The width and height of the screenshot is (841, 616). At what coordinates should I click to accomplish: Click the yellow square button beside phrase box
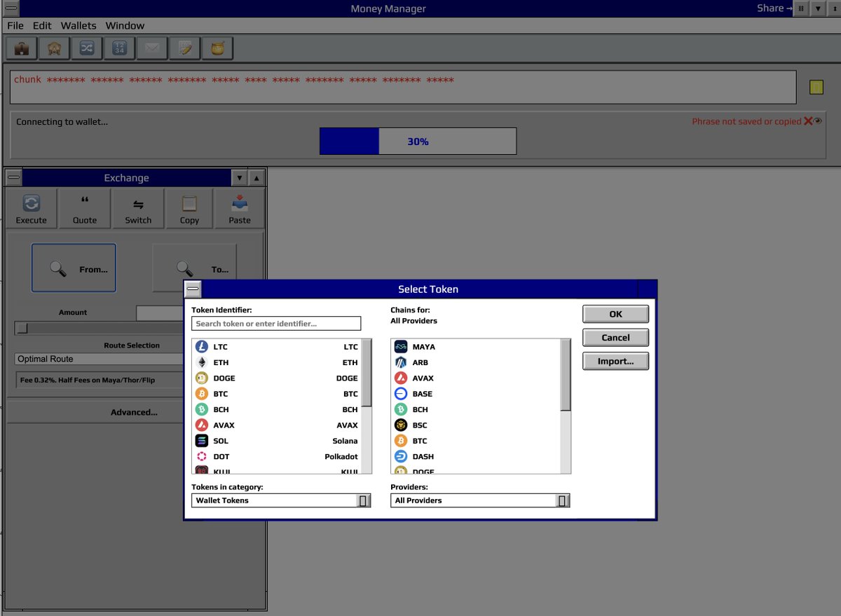click(816, 88)
